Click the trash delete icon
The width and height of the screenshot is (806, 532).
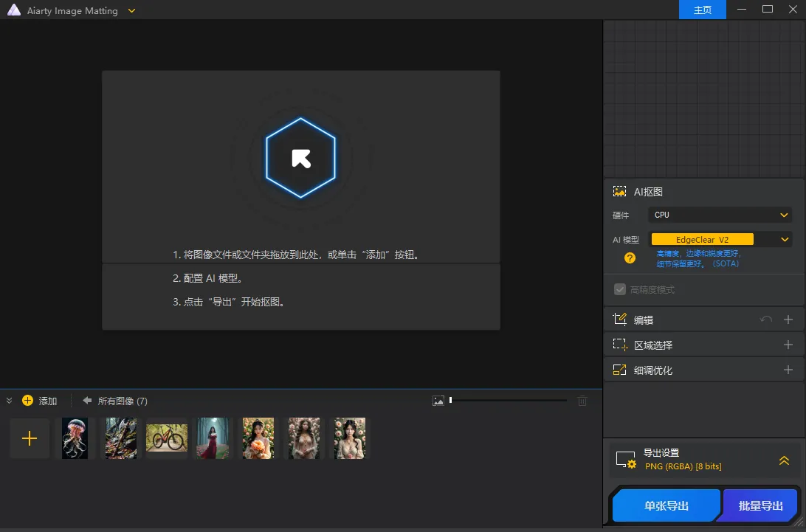click(x=582, y=400)
